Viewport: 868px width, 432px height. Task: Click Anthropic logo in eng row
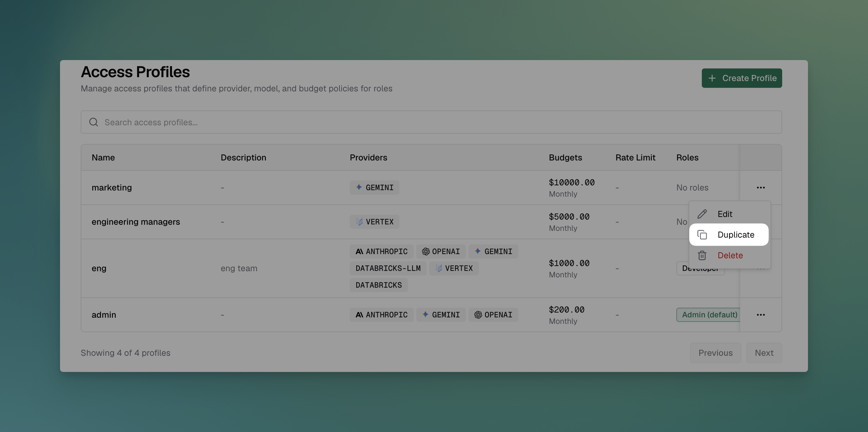click(359, 252)
